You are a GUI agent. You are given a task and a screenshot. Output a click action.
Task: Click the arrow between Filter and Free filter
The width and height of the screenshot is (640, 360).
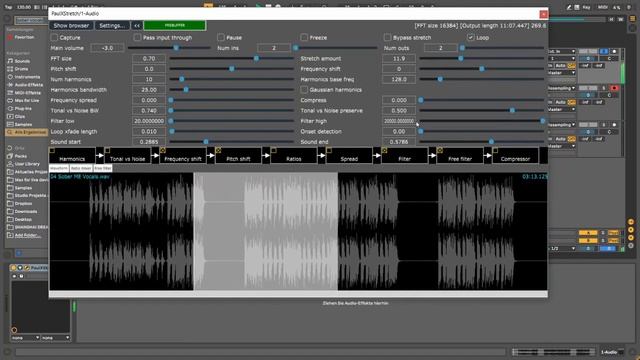[432, 156]
